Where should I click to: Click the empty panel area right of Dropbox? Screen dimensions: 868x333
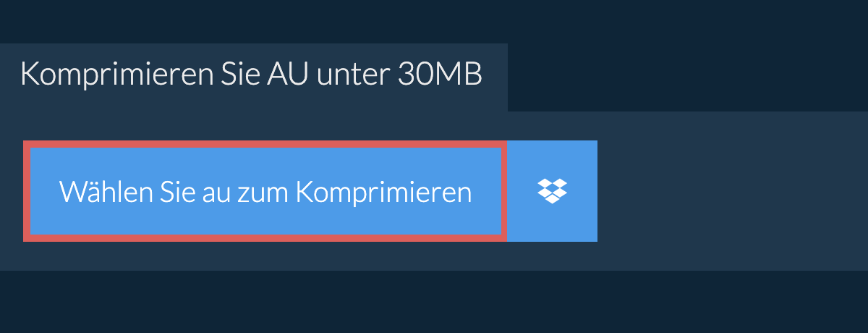click(x=733, y=191)
